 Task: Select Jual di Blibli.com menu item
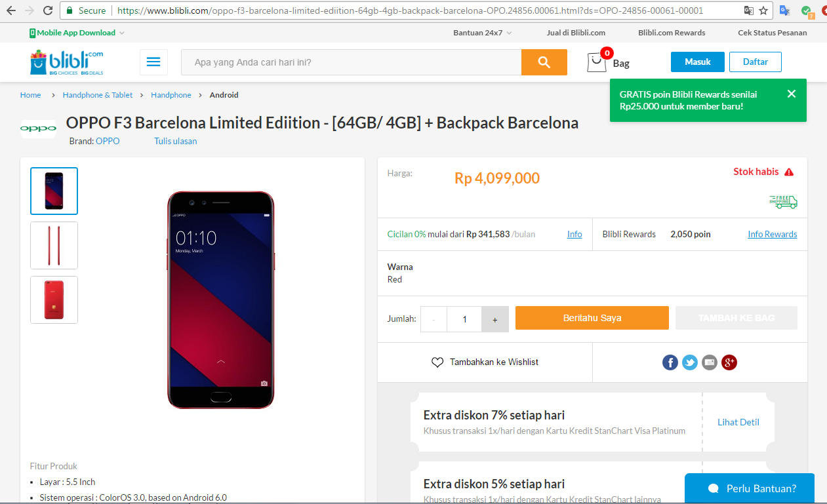[576, 32]
